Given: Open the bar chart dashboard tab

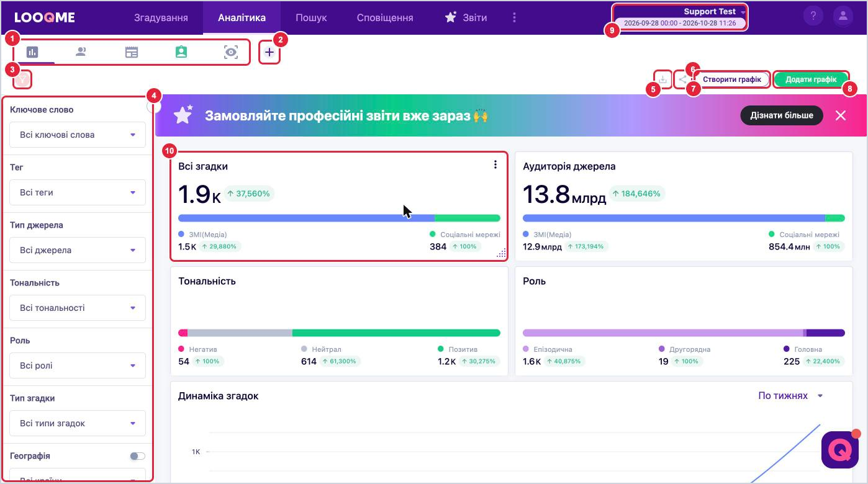Looking at the screenshot, I should pos(32,52).
